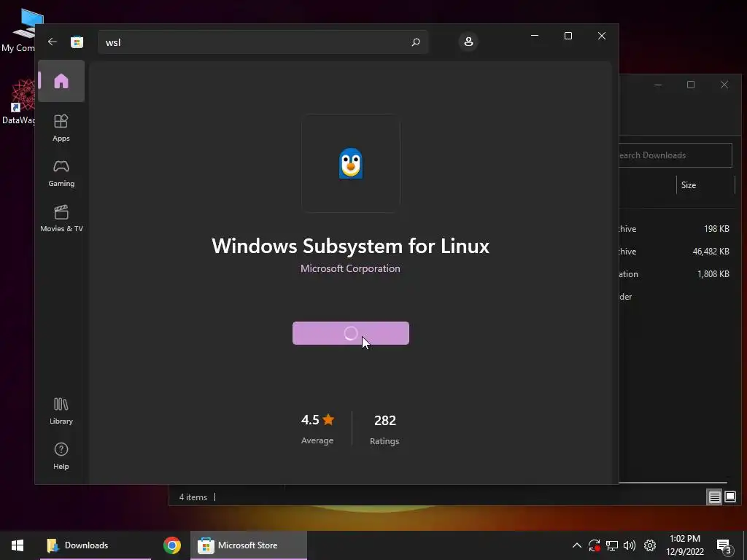Open the Help section
The image size is (747, 560).
pyautogui.click(x=61, y=456)
